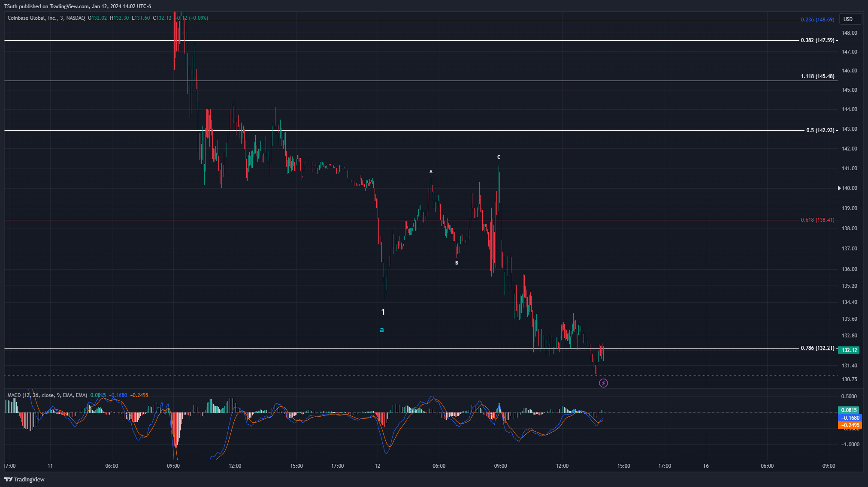
Task: Click the blue 0.236 Fibonacci level line
Action: click(x=401, y=20)
